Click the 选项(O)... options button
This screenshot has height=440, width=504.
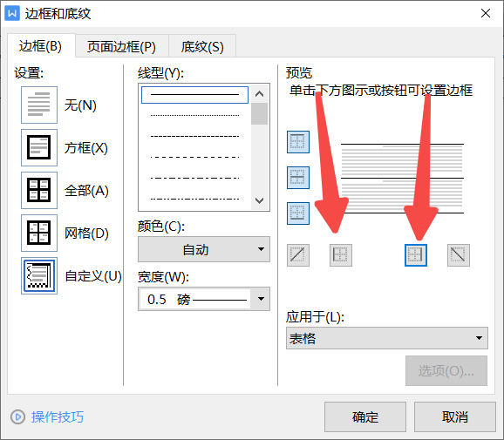[446, 370]
